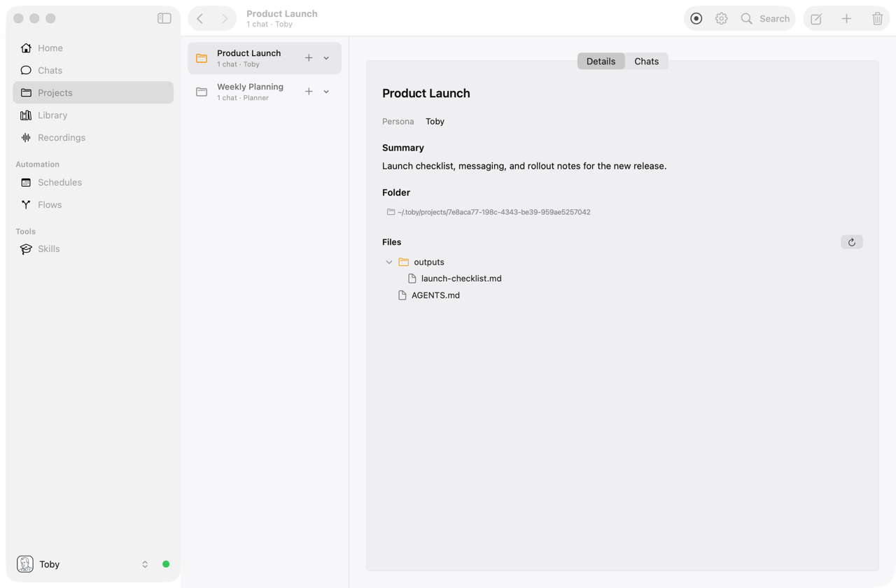Toggle the sidebar panel icon
This screenshot has height=588, width=896.
tap(164, 19)
